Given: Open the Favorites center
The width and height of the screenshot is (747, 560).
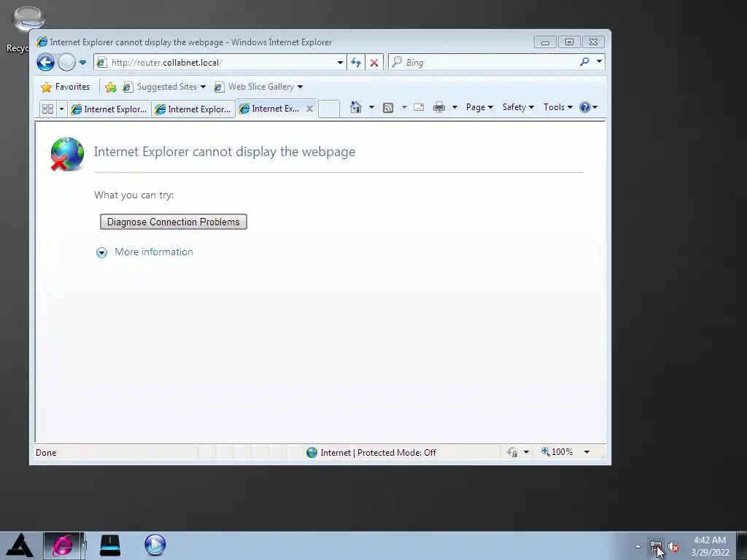Looking at the screenshot, I should tap(65, 87).
